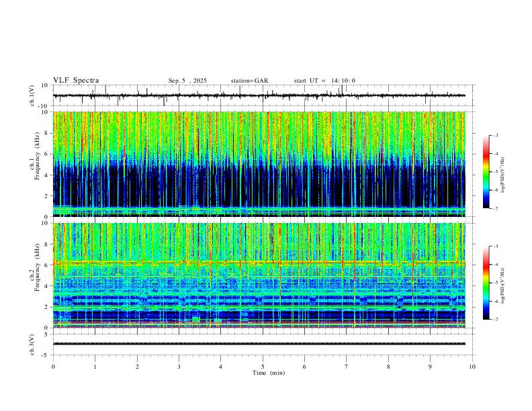Screen dimensions: 532x411
Task: Click the time-axis tick label "10" beside "9"
Action: [472, 367]
